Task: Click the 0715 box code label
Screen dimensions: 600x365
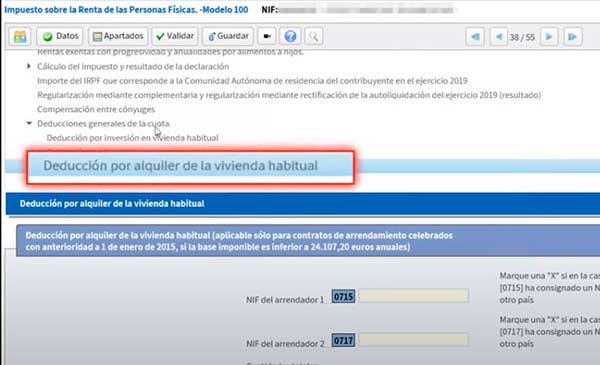Action: tap(343, 297)
